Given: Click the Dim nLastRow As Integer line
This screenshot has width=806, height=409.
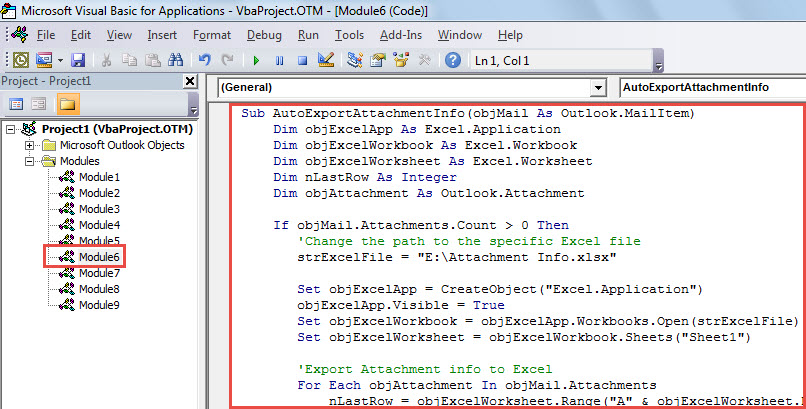Looking at the screenshot, I should click(364, 177).
